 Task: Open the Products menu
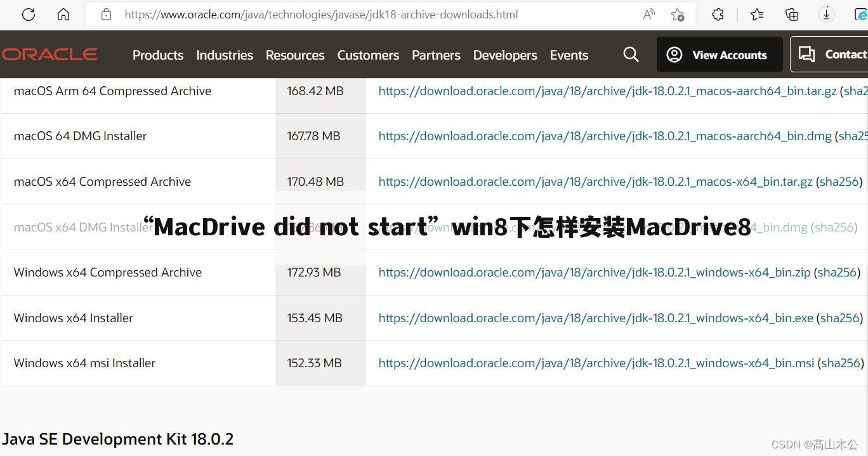(158, 55)
